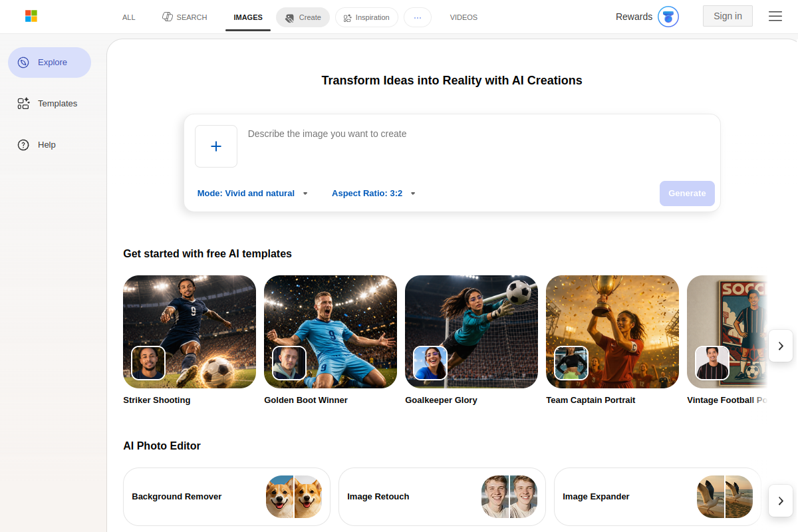798x532 pixels.
Task: Switch to the ALL tab
Action: pyautogui.click(x=129, y=17)
